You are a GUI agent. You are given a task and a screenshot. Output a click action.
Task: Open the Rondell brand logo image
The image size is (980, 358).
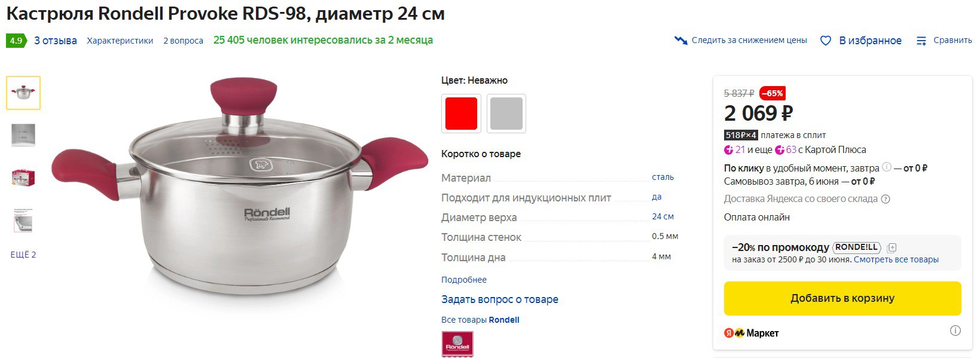tap(457, 344)
